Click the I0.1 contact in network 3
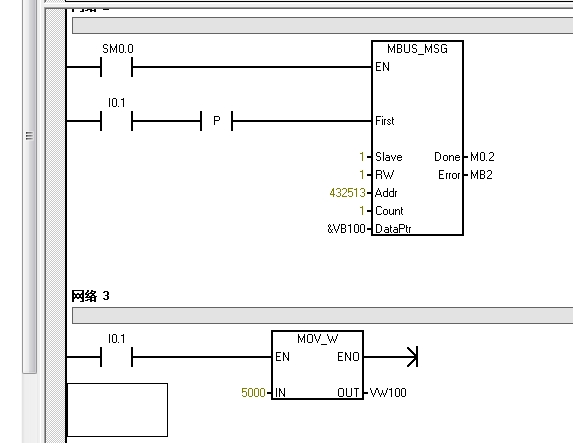 (x=117, y=357)
